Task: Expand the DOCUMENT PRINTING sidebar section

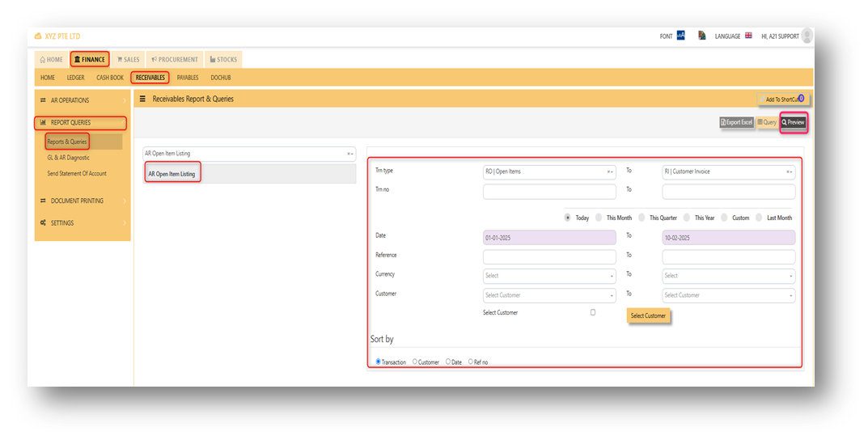Action: pos(83,201)
